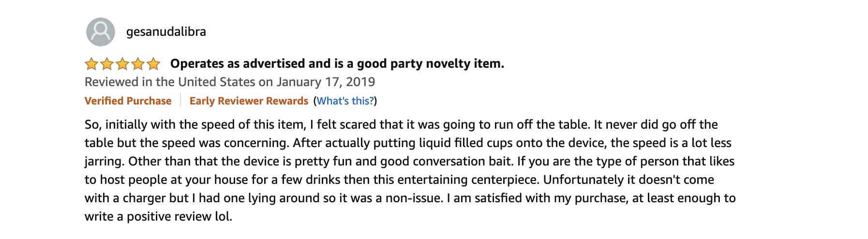Screen dimensions: 868x239
Task: Click the review line starting "So, initially"
Action: [x=401, y=124]
